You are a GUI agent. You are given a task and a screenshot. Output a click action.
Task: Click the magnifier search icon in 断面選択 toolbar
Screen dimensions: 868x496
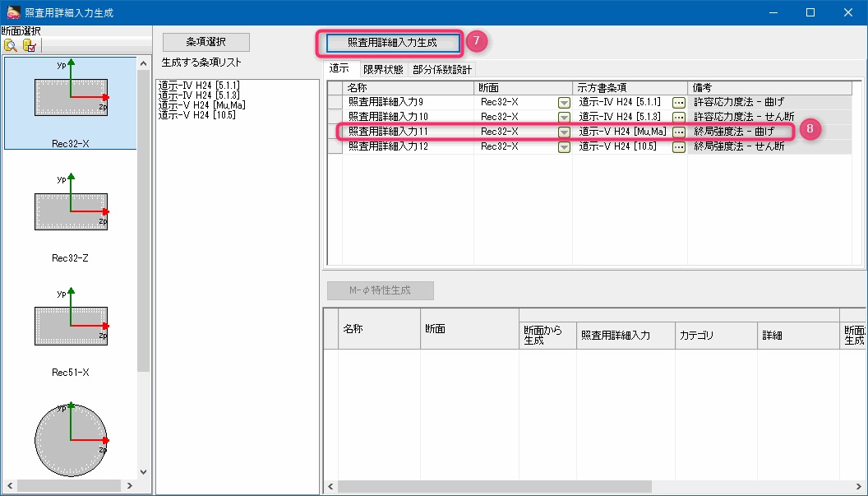(10, 45)
